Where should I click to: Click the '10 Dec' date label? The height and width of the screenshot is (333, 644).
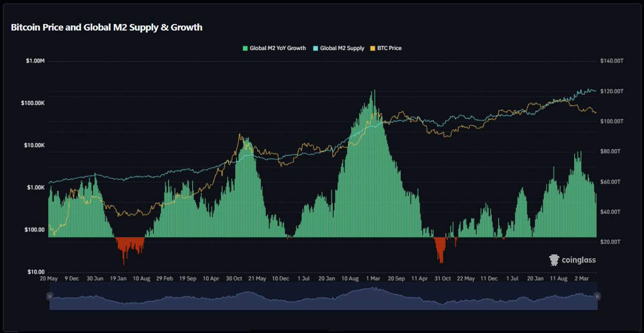(280, 279)
